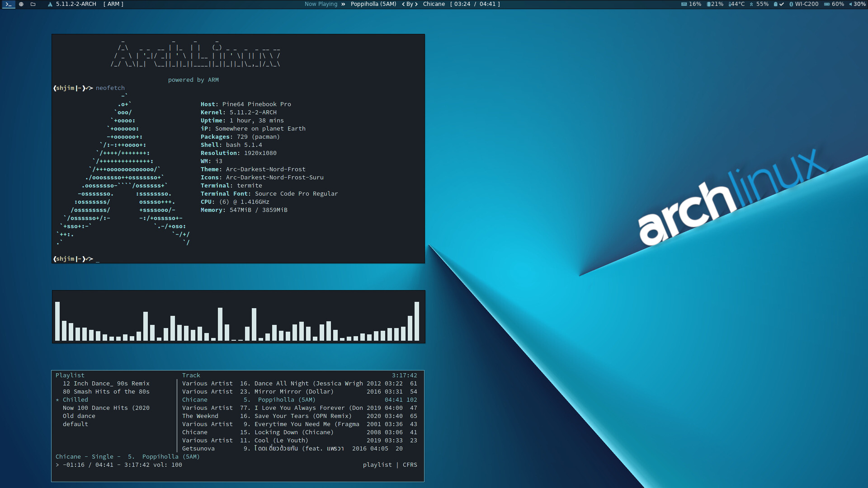Click the Terminal Font: Source Code Pro line
The image size is (868, 488).
[269, 194]
